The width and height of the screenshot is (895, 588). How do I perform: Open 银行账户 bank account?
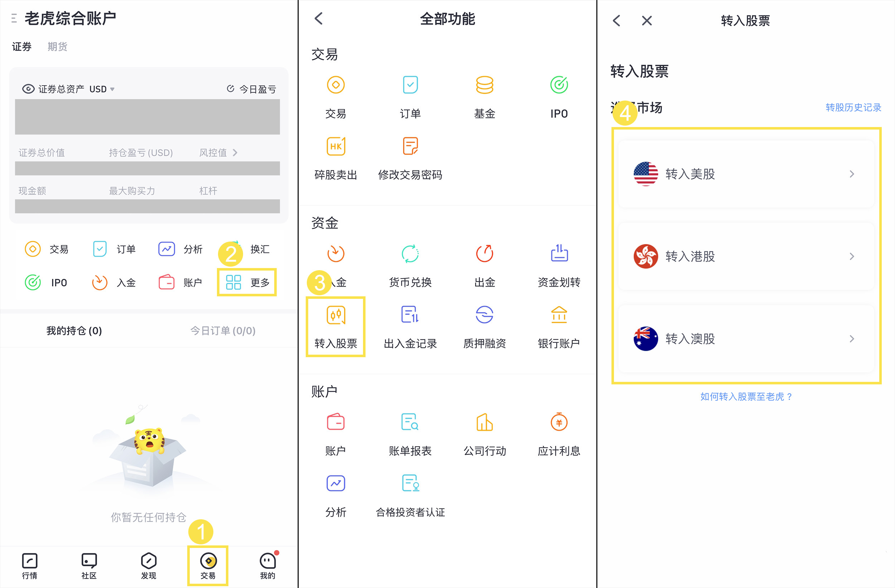[559, 327]
